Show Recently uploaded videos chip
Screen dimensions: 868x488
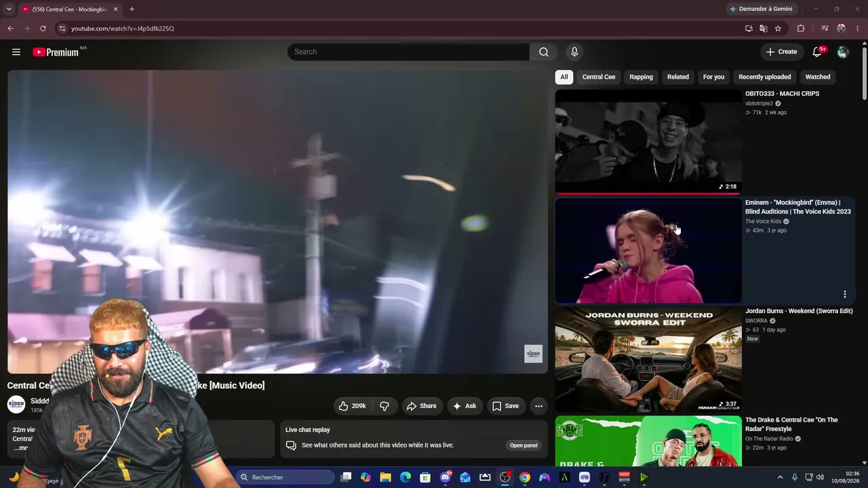click(x=764, y=77)
